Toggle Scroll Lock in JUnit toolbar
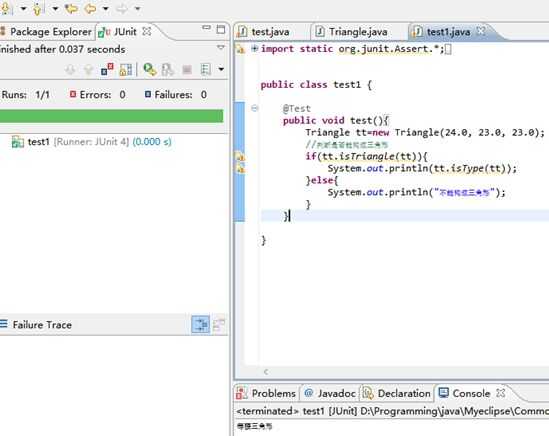This screenshot has width=549, height=436. coord(126,69)
